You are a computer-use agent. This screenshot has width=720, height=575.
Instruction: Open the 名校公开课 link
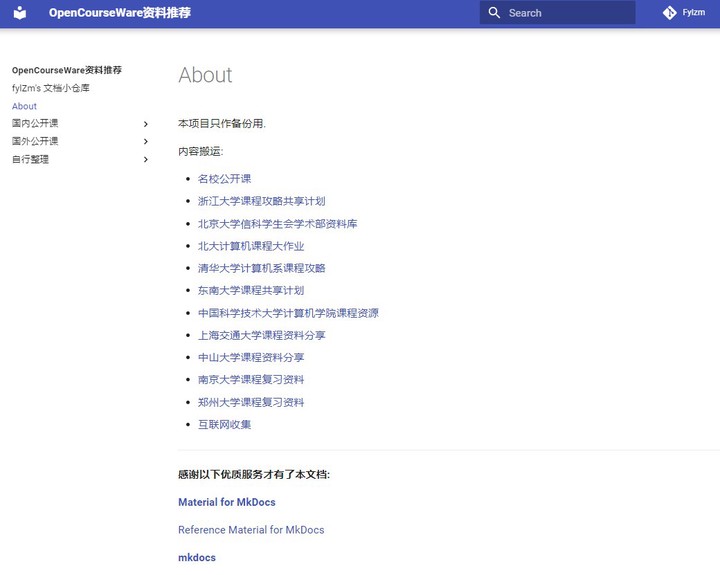pyautogui.click(x=225, y=179)
